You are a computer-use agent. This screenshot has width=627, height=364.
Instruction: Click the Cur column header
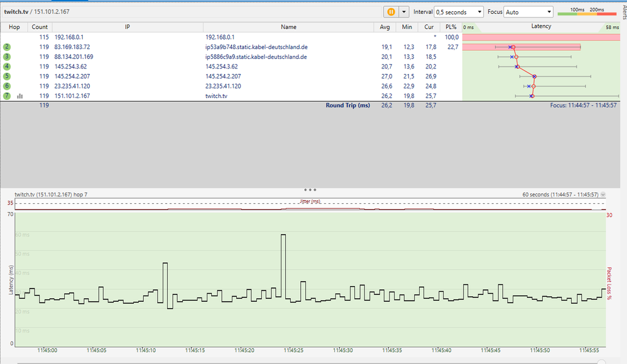(x=429, y=27)
